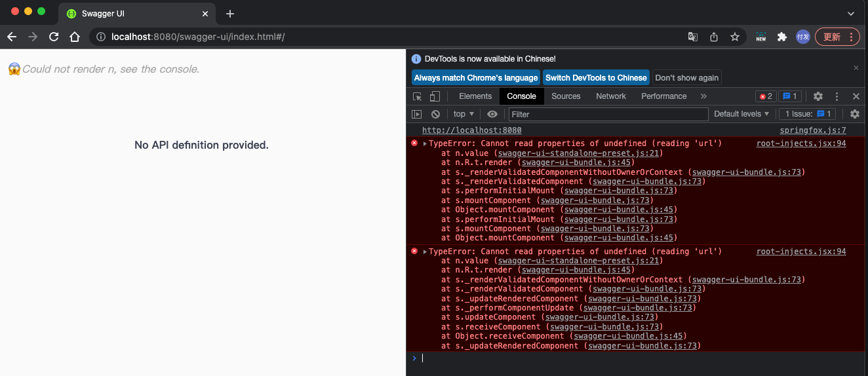
Task: Open the tab search chevron
Action: (851, 13)
